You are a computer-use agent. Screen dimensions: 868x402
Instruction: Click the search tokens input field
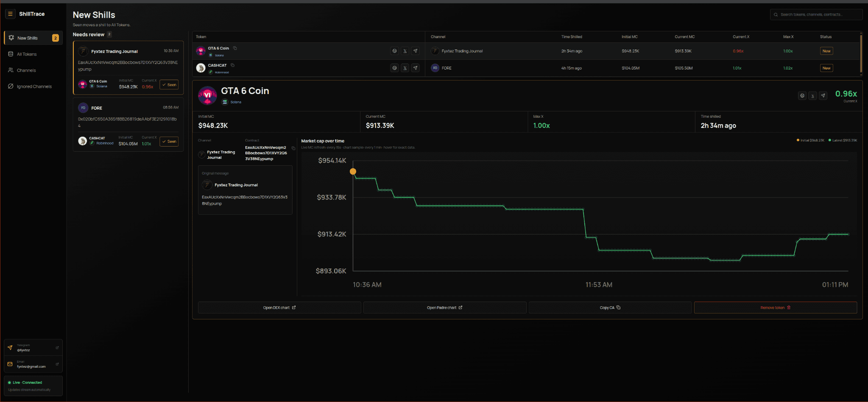[x=816, y=14]
